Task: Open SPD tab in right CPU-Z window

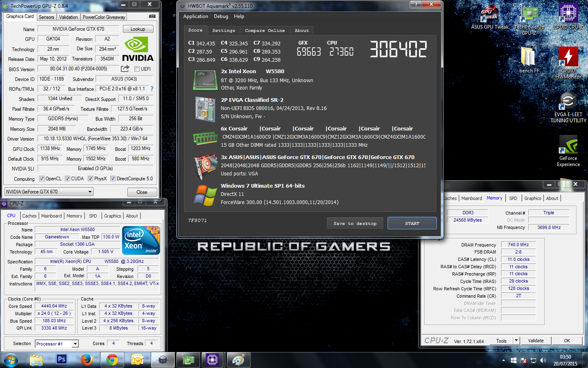Action: coord(513,198)
